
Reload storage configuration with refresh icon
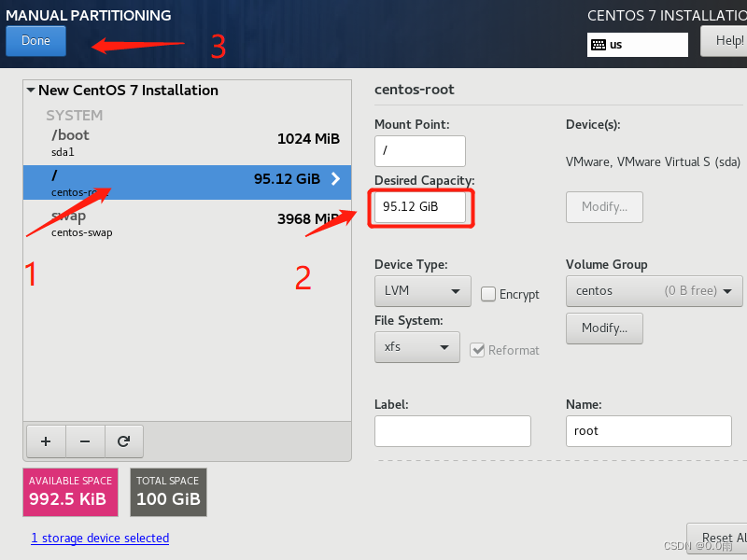click(x=124, y=441)
